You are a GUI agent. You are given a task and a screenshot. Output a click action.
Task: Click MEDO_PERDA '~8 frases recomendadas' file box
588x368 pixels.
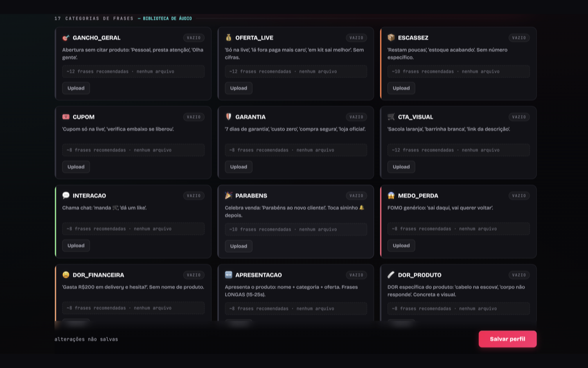(458, 229)
